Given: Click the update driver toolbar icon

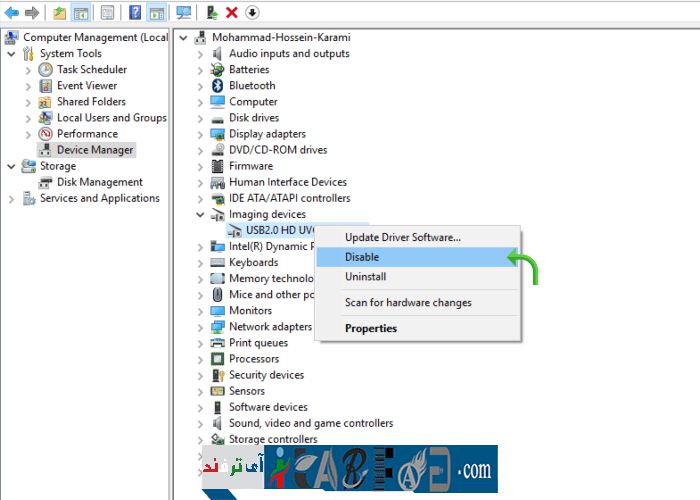Looking at the screenshot, I should pos(212,13).
